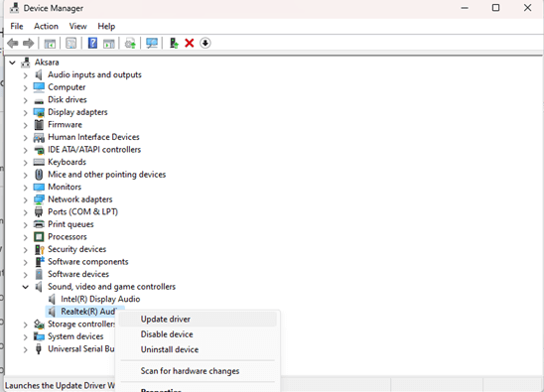544x392 pixels.
Task: Open the Help menu
Action: (106, 27)
